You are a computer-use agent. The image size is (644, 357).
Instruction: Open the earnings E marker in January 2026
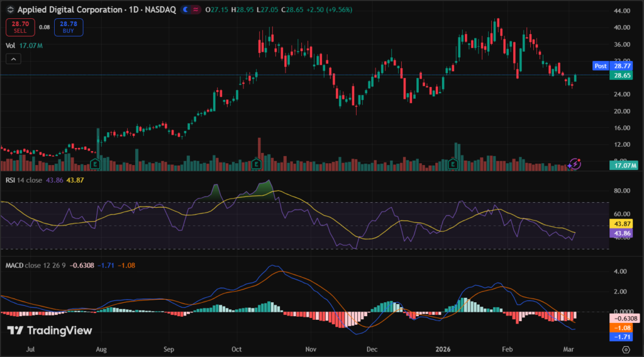452,164
